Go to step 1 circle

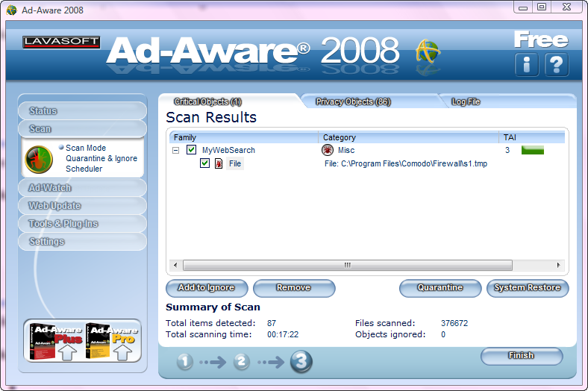(x=184, y=362)
